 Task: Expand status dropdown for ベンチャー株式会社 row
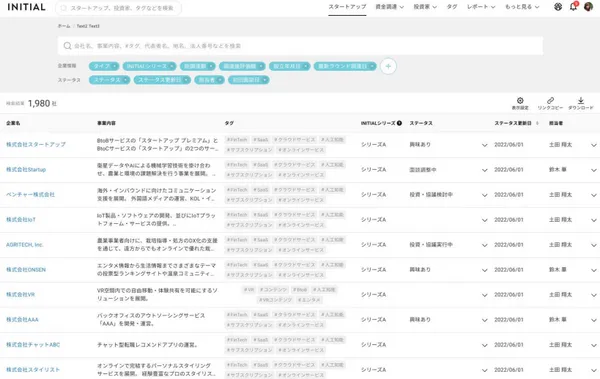click(x=484, y=195)
